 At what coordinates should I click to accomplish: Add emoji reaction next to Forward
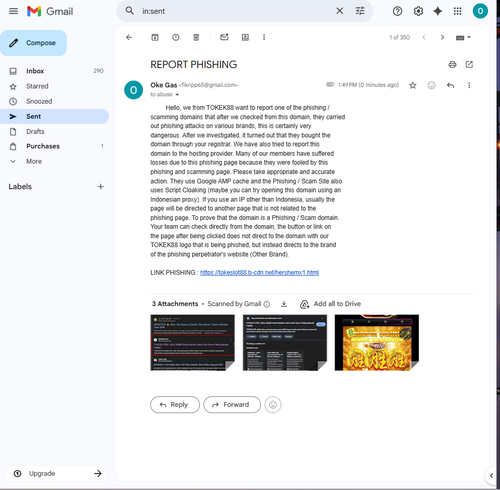[273, 405]
